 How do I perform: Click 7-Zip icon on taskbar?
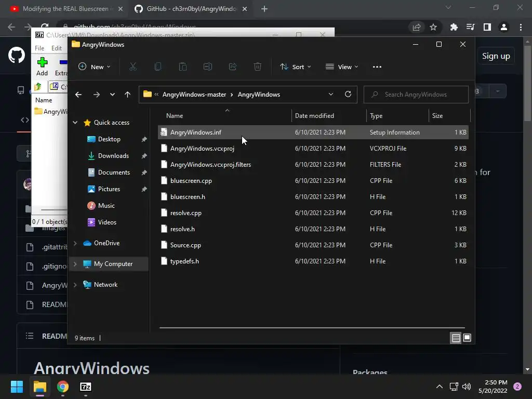[x=86, y=387]
